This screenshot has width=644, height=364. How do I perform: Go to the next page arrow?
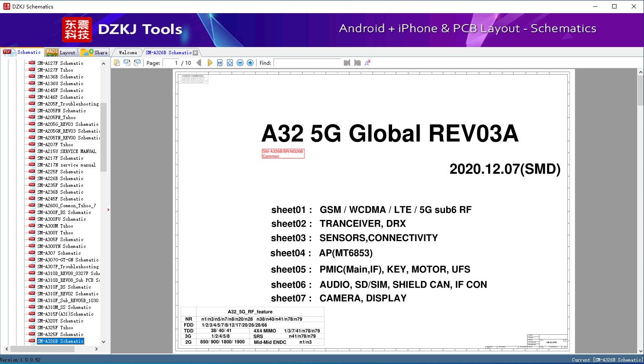[210, 63]
